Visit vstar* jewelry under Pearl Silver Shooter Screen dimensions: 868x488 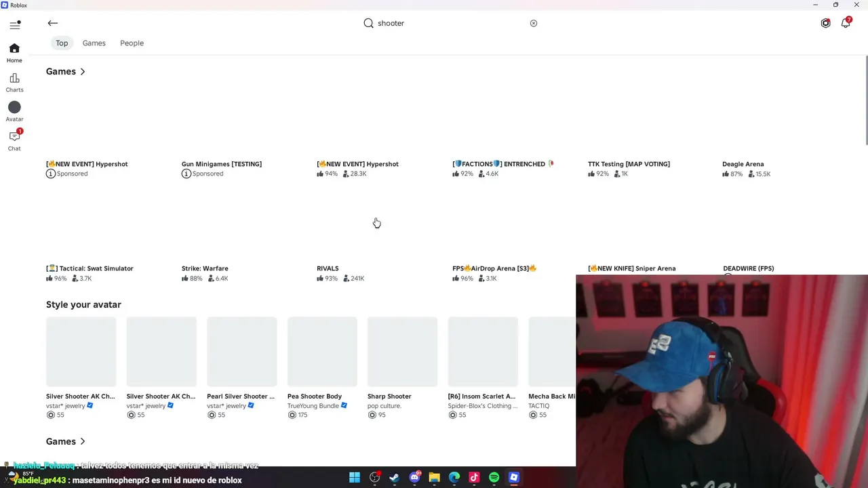coord(226,406)
